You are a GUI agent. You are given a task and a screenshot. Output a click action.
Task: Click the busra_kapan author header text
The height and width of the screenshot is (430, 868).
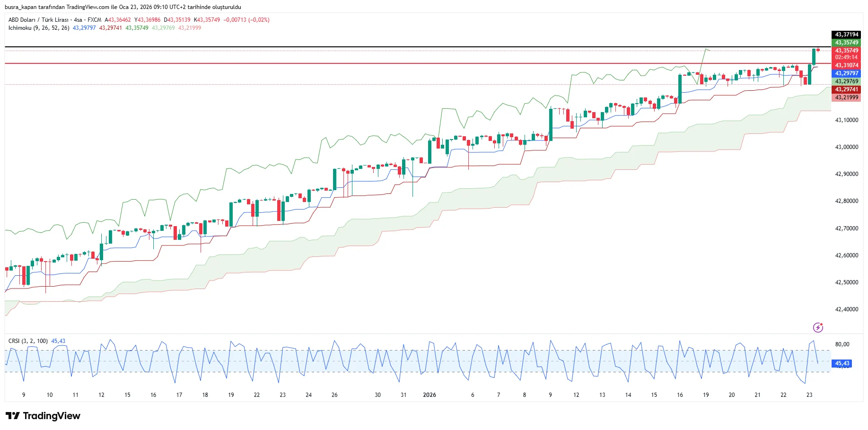pos(123,7)
